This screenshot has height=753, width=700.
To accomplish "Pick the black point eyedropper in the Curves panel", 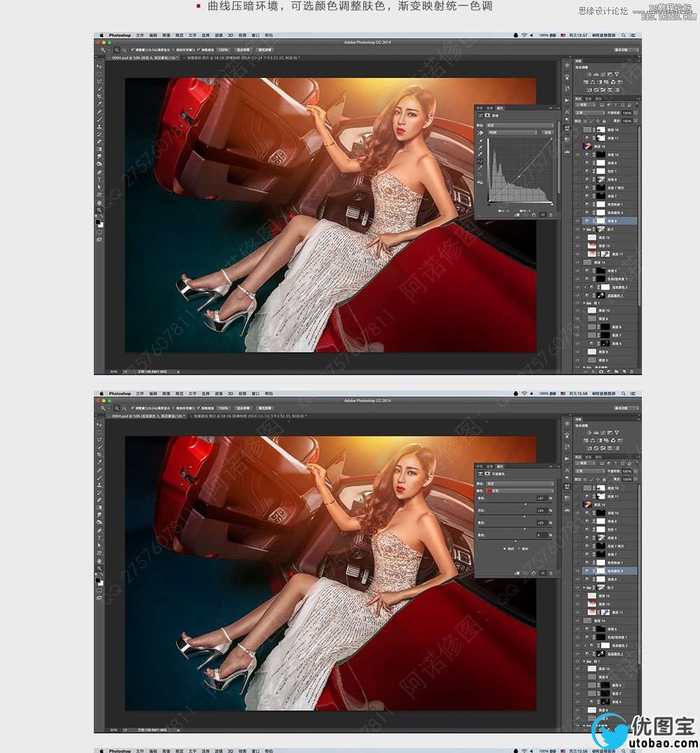I will [480, 141].
